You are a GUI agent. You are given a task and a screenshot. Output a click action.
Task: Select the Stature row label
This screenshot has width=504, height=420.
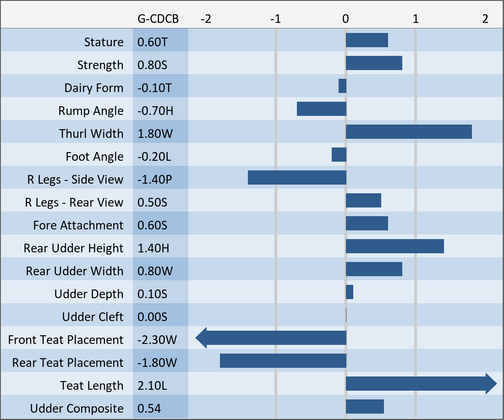click(x=104, y=42)
